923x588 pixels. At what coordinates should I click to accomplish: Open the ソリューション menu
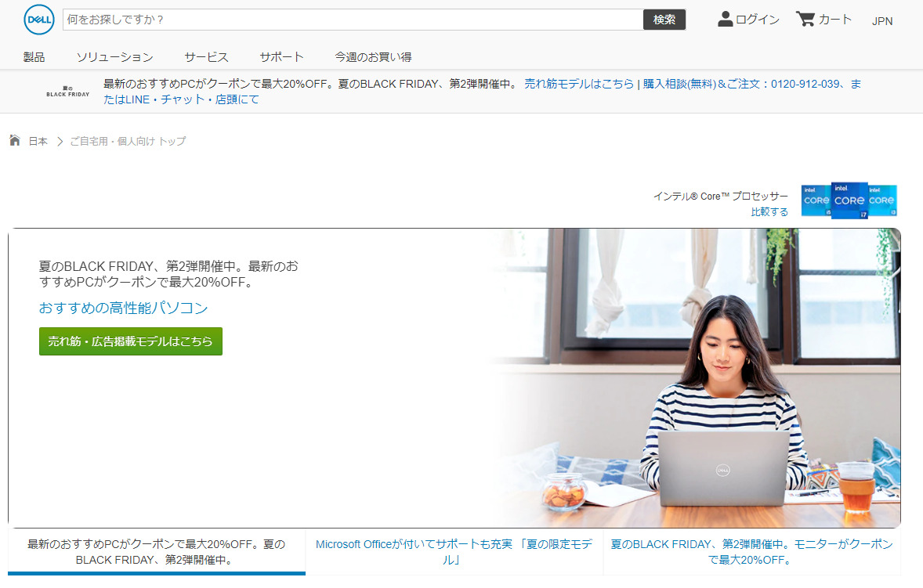click(114, 57)
